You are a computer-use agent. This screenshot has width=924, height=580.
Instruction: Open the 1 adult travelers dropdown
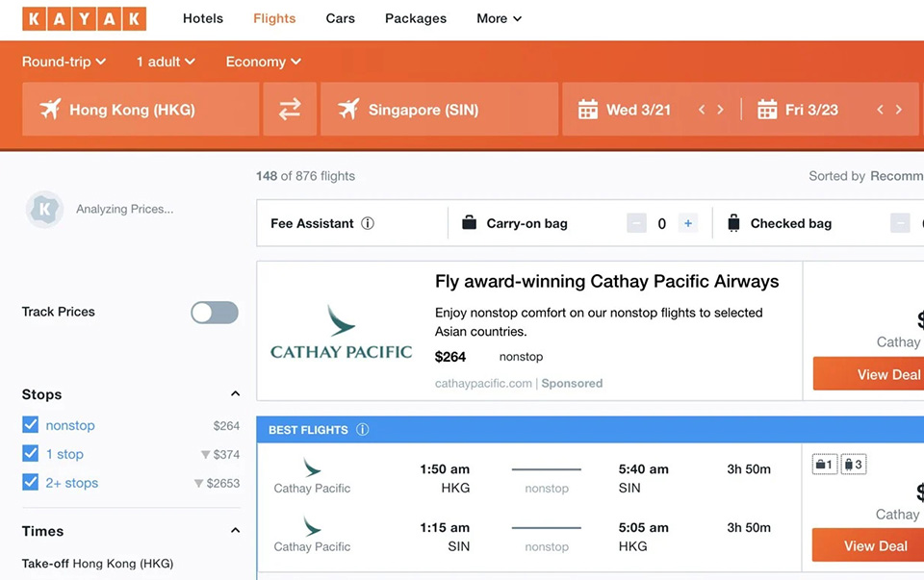tap(165, 62)
